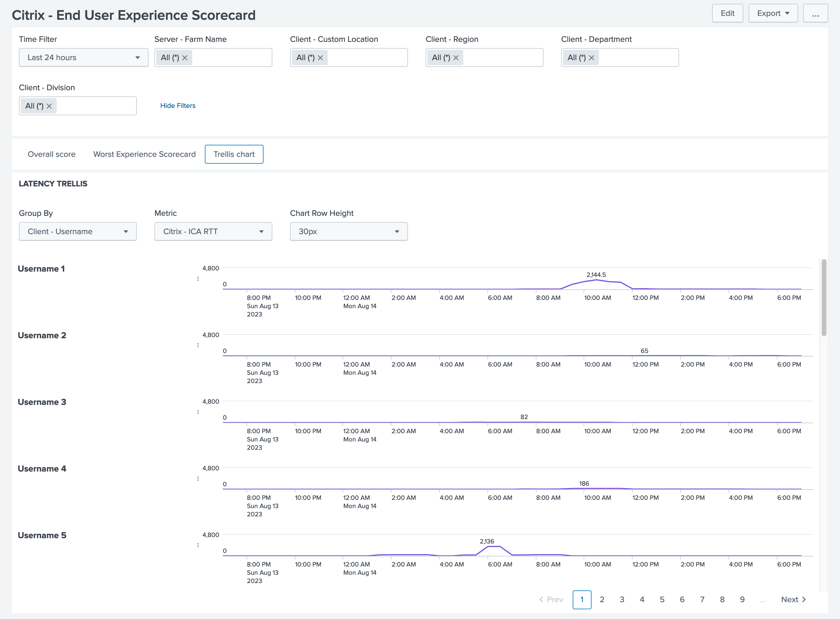
Task: Remove the All token from Client - Custom Location
Action: (x=321, y=57)
